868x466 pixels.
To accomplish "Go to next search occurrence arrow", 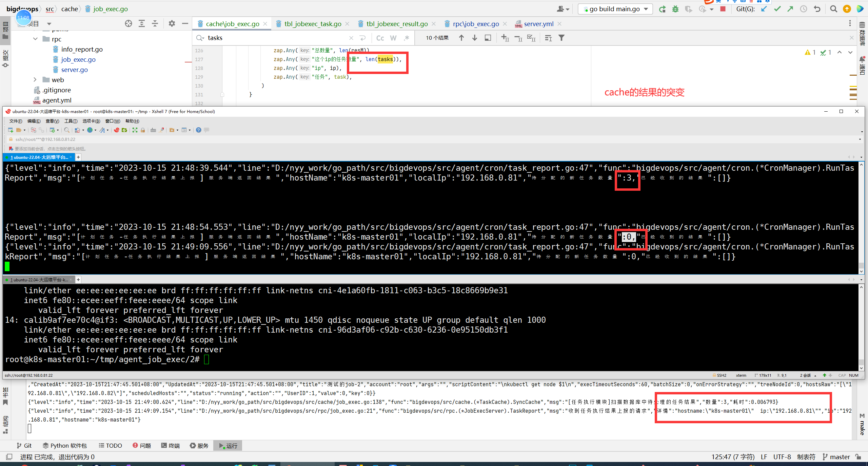I will pyautogui.click(x=475, y=38).
